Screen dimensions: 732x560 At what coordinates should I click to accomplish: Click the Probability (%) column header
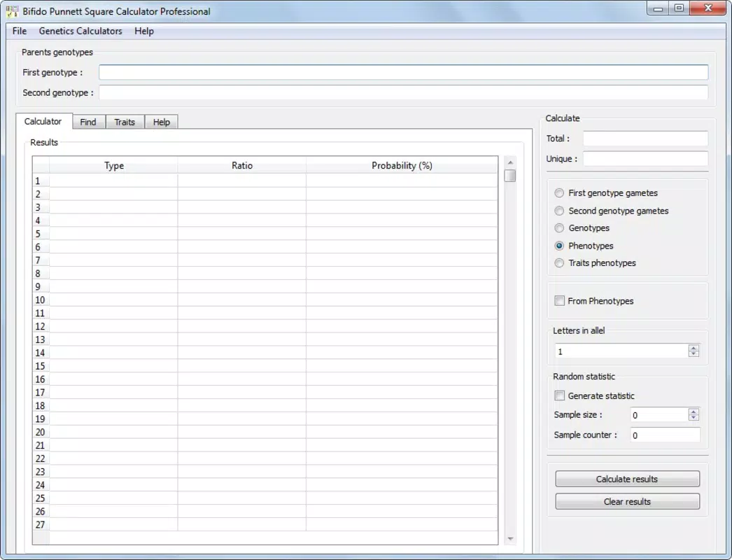tap(402, 165)
